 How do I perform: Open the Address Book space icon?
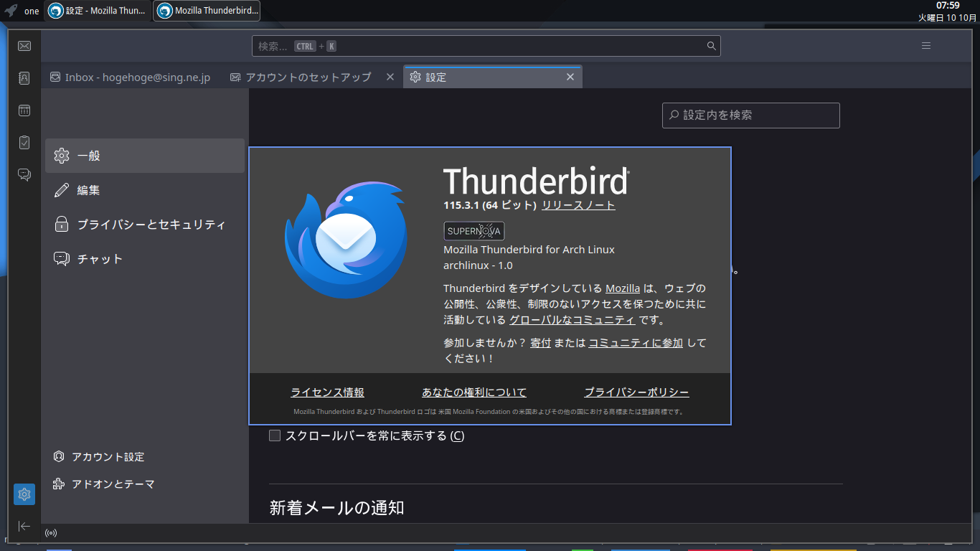coord(24,78)
